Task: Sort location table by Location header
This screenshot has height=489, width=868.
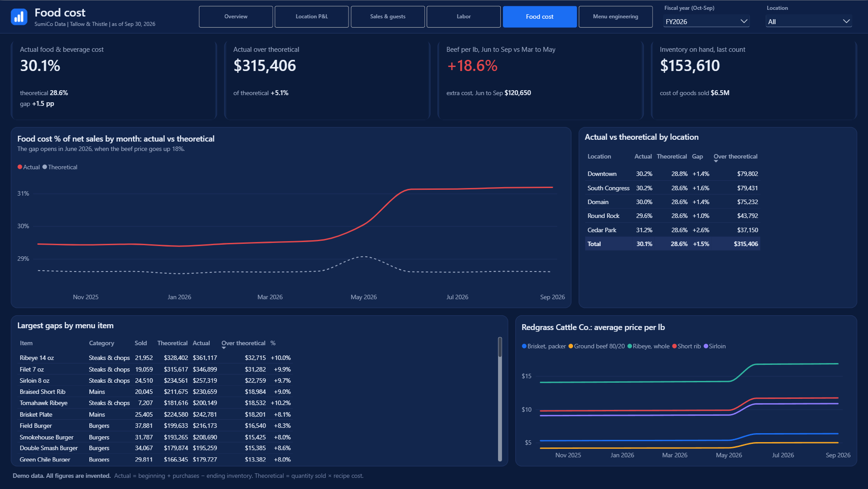Action: (x=599, y=156)
